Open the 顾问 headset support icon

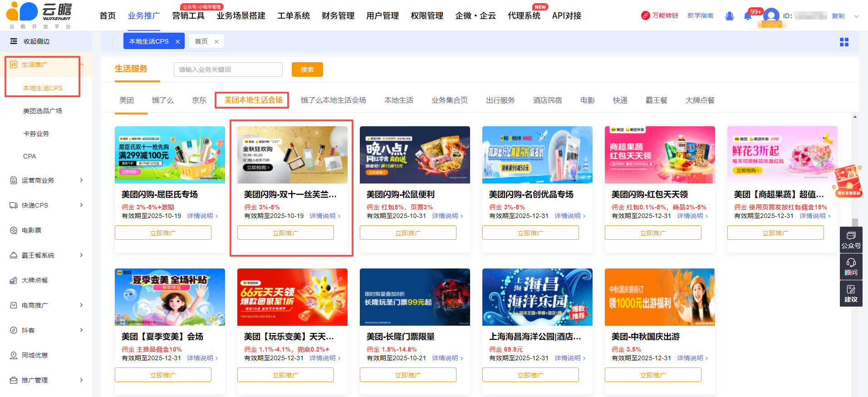tap(851, 267)
